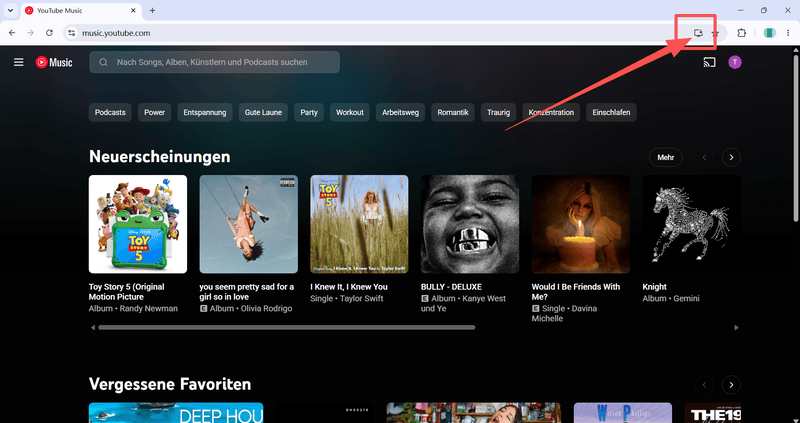Open the BULLY - DELUXE title link
800x423 pixels.
452,287
